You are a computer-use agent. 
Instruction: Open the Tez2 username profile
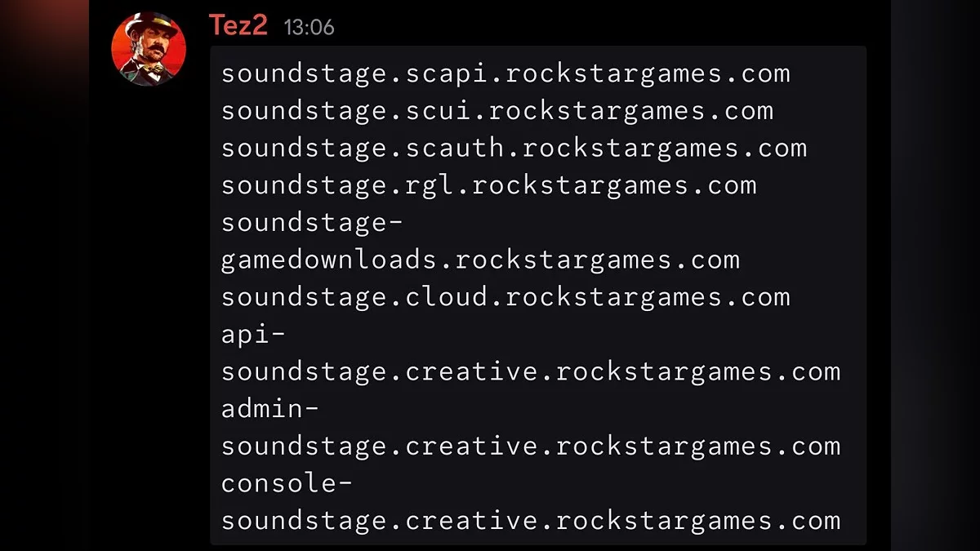[238, 25]
